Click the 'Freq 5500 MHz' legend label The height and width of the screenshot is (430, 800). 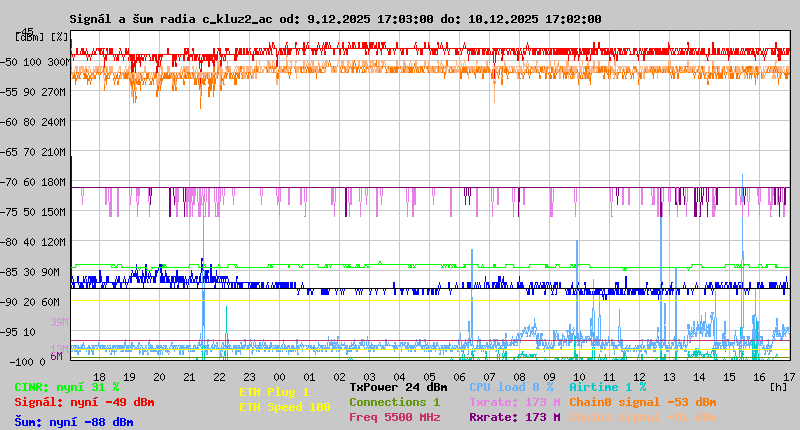pyautogui.click(x=394, y=417)
